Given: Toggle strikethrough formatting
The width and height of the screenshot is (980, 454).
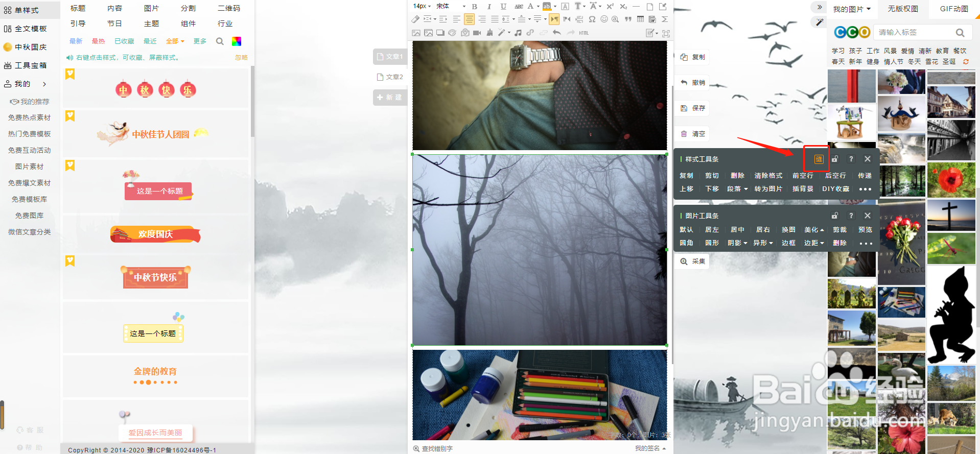Looking at the screenshot, I should pos(519,7).
